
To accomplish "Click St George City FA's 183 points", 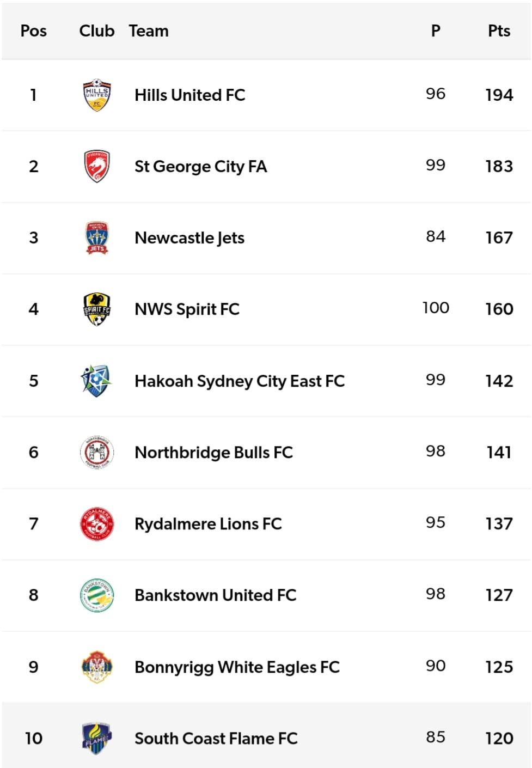I will (499, 166).
